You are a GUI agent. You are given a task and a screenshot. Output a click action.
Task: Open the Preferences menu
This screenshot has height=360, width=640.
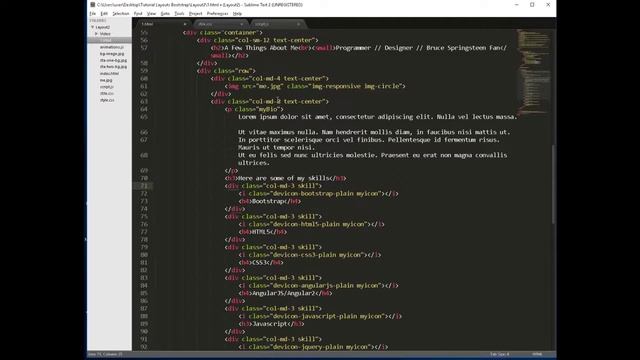[217, 13]
